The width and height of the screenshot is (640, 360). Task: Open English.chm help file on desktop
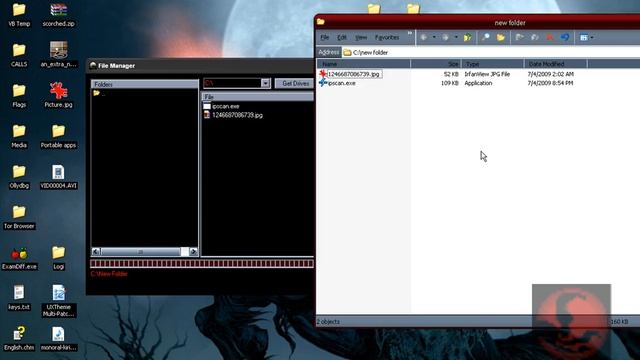tap(19, 338)
